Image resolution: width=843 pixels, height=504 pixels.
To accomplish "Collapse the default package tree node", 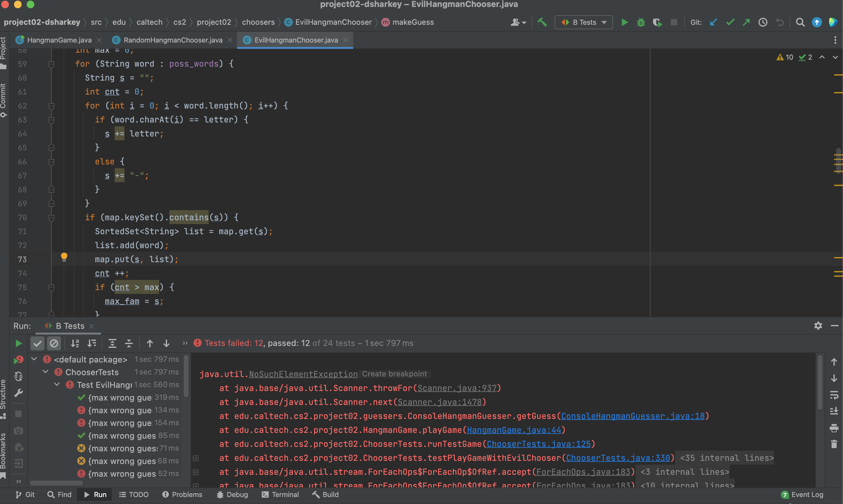I will (x=34, y=359).
